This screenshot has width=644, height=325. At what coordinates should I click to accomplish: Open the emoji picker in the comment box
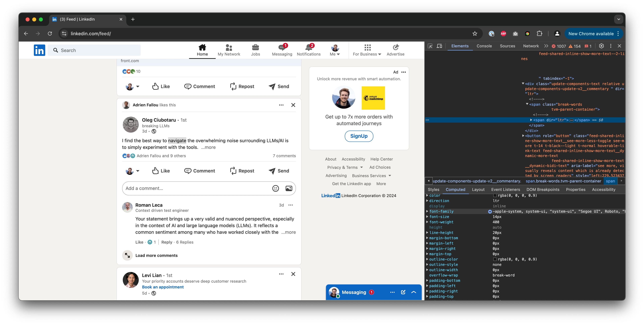[x=275, y=188]
